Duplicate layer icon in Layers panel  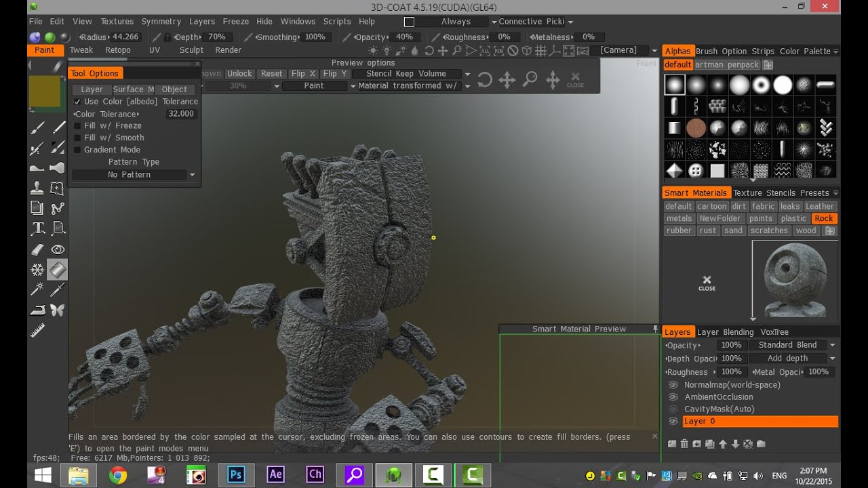[710, 444]
